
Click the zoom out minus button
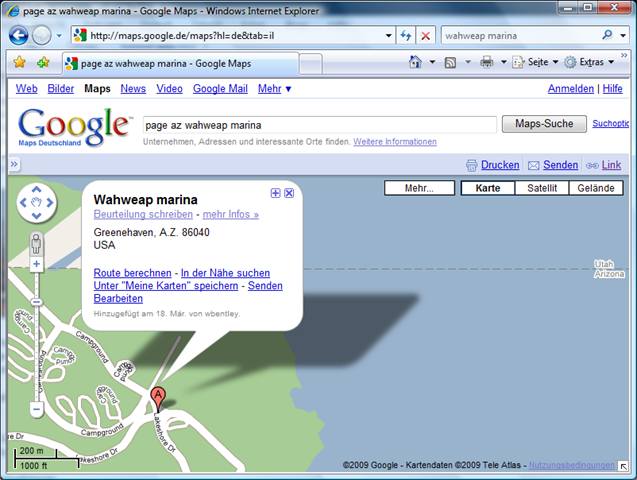[x=37, y=409]
